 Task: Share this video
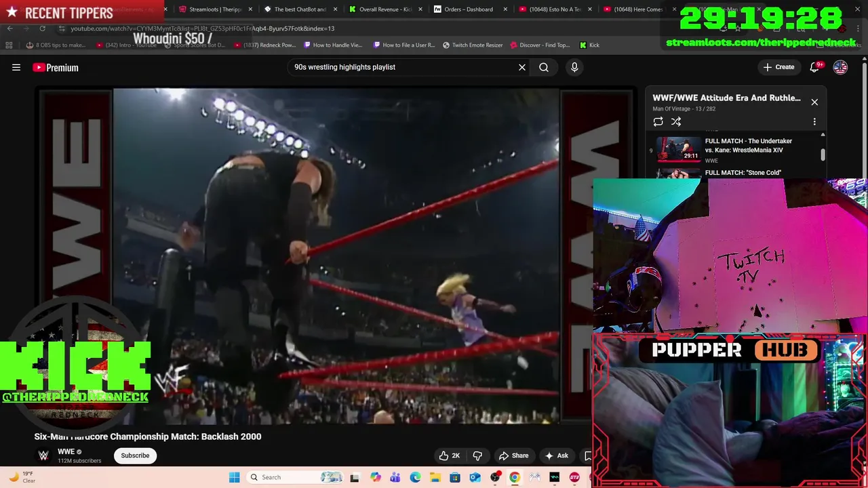pos(514,455)
